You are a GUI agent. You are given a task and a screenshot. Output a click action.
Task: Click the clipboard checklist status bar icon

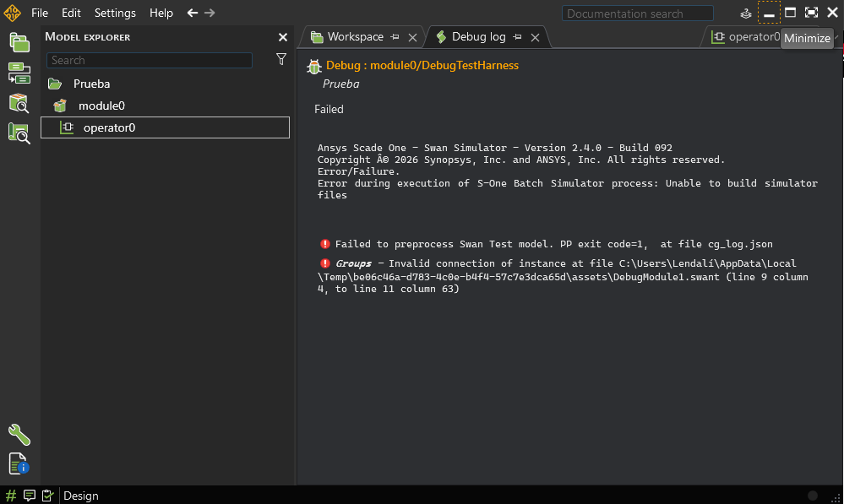pos(47,496)
